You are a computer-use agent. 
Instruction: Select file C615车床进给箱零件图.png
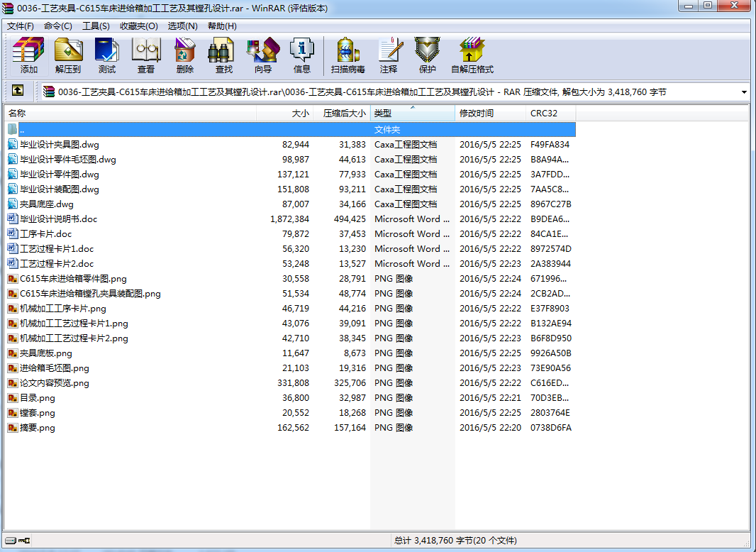[x=73, y=278]
